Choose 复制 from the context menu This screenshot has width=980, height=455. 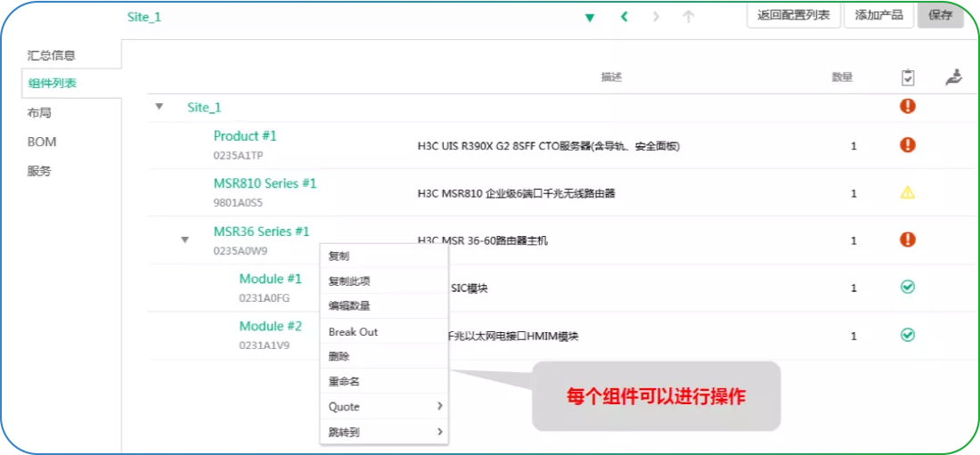(384, 256)
